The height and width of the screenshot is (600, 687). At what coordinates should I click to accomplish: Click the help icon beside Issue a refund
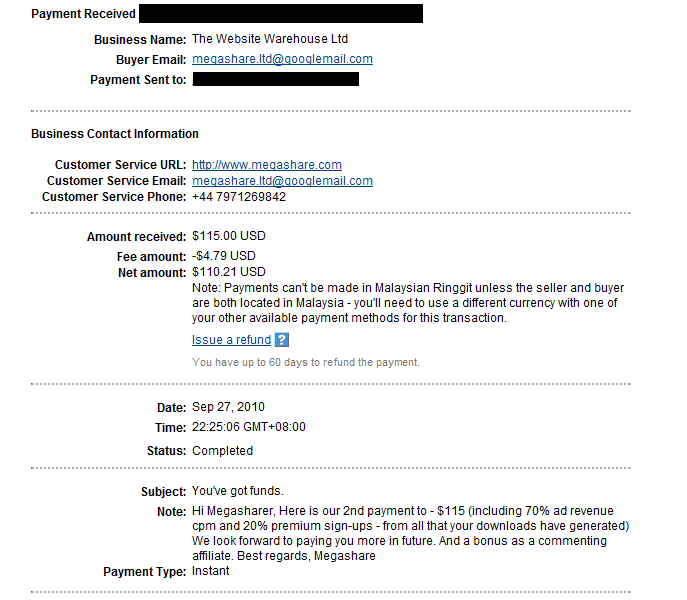282,340
